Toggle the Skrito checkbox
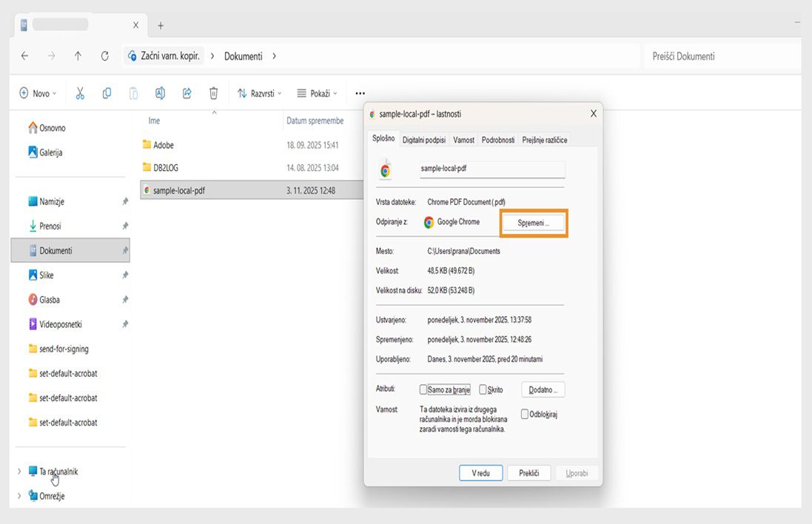The width and height of the screenshot is (812, 524). pyautogui.click(x=483, y=389)
